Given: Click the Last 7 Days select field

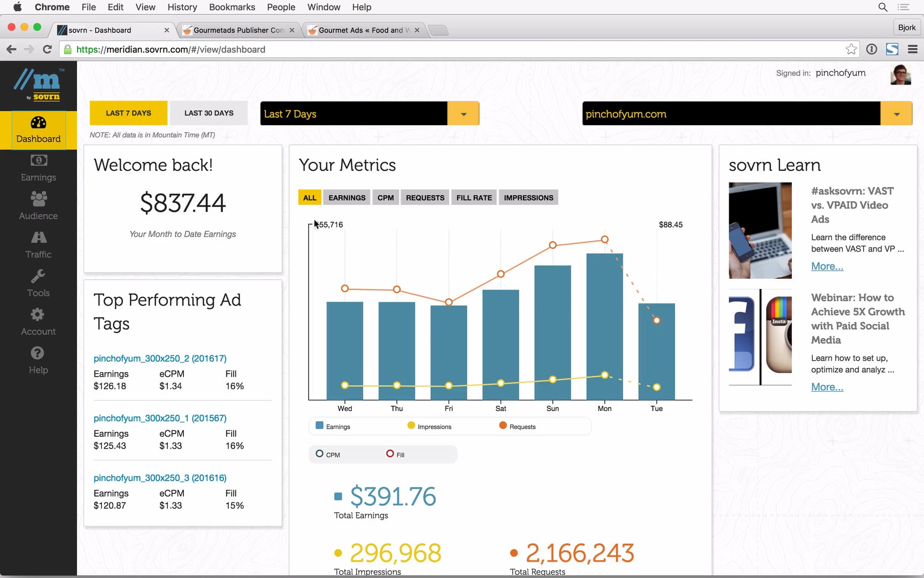Looking at the screenshot, I should click(x=354, y=113).
